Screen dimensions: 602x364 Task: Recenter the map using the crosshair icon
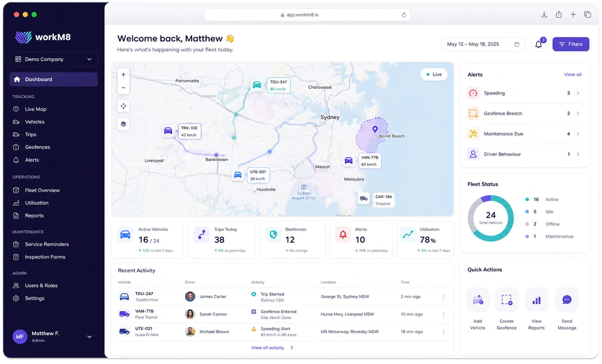123,106
